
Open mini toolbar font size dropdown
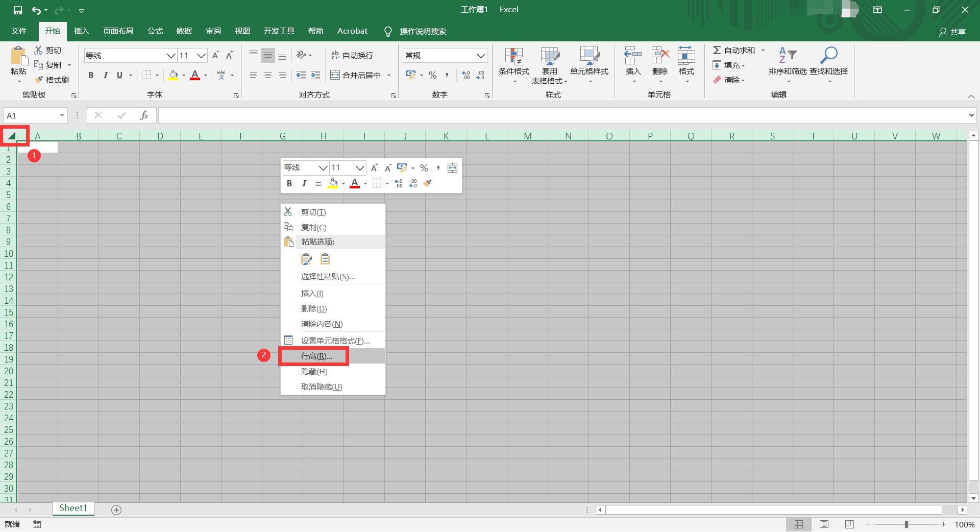pos(360,167)
